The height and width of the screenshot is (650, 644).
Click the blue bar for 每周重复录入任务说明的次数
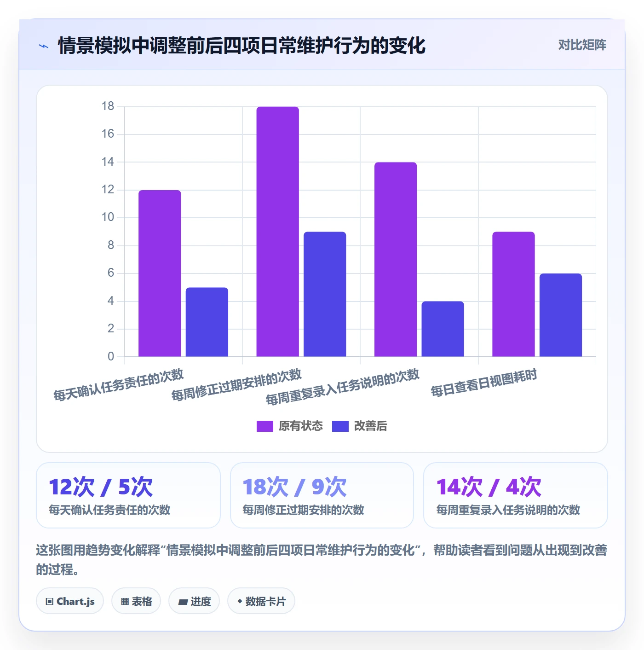(x=443, y=329)
